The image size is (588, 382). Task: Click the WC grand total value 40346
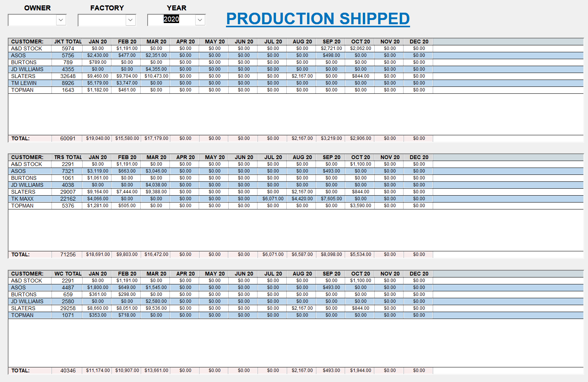[x=68, y=370]
